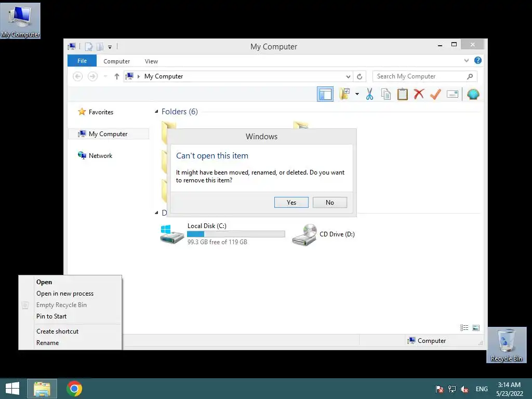Click the New folder quick access icon
The image size is (532, 399).
100,46
